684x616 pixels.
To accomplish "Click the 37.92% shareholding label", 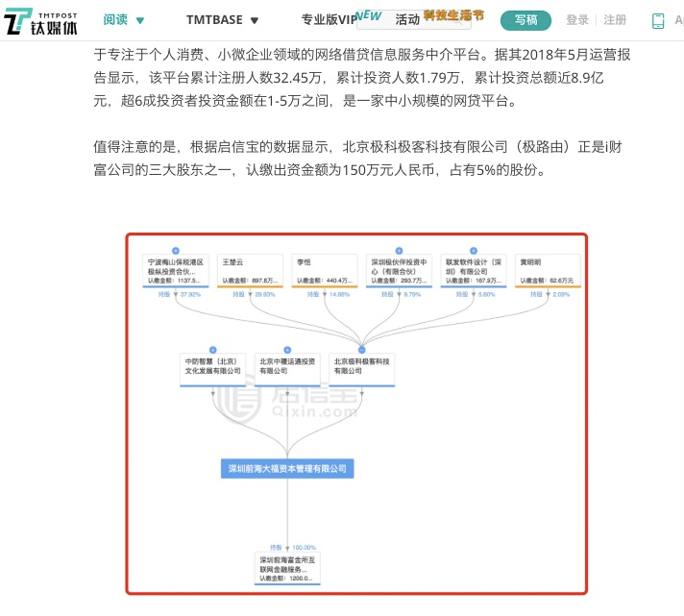I will [190, 294].
